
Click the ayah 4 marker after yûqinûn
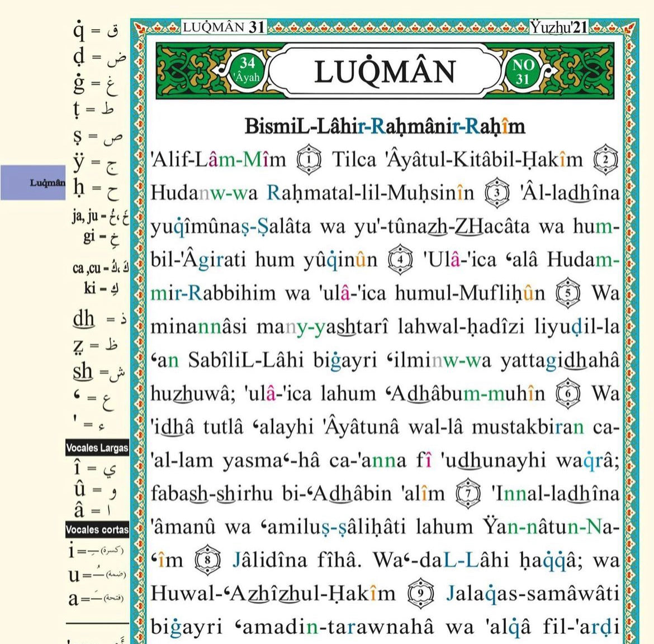[x=401, y=261]
